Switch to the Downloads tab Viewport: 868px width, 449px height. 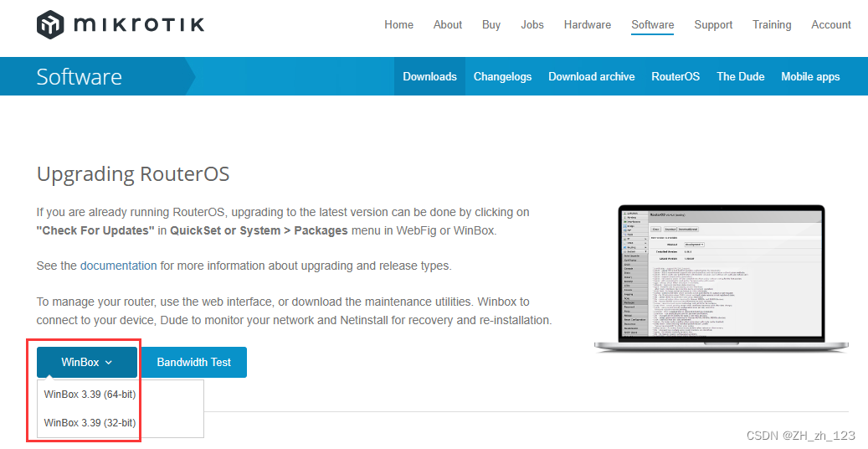(429, 76)
